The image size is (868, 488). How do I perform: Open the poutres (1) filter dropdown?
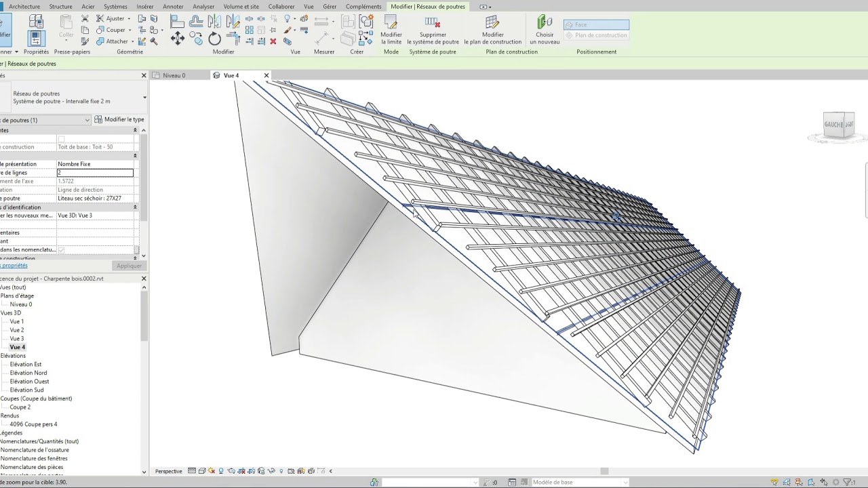87,120
